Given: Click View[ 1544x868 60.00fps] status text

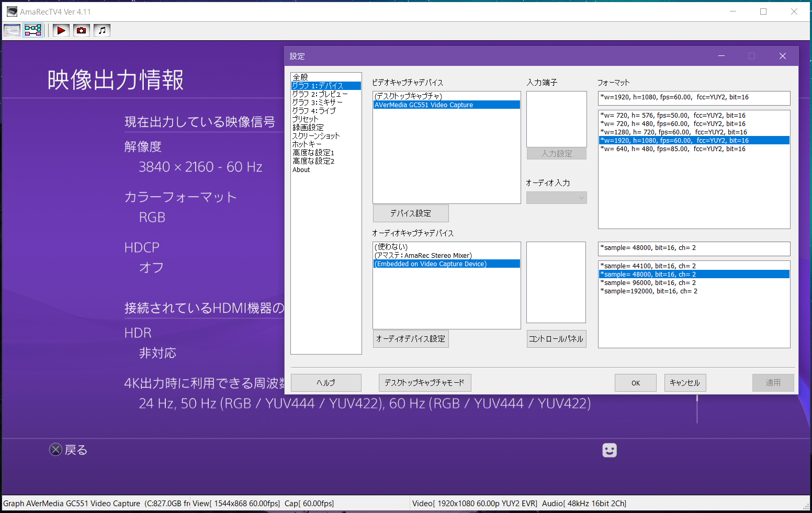Looking at the screenshot, I should (x=236, y=504).
